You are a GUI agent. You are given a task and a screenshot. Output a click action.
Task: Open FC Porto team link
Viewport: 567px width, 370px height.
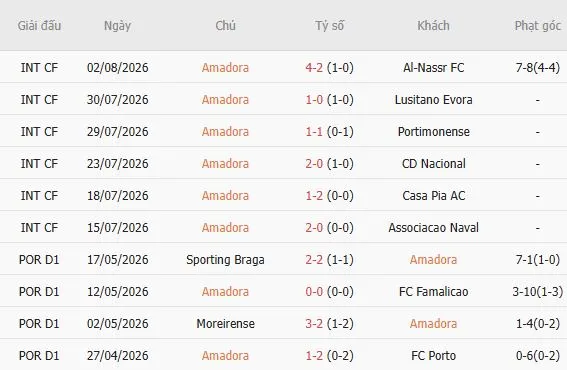[433, 356]
